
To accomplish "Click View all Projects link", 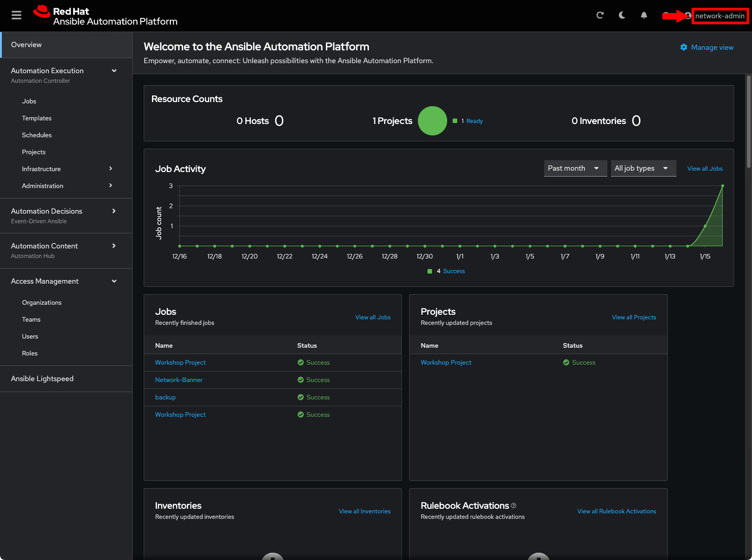I will click(x=634, y=317).
